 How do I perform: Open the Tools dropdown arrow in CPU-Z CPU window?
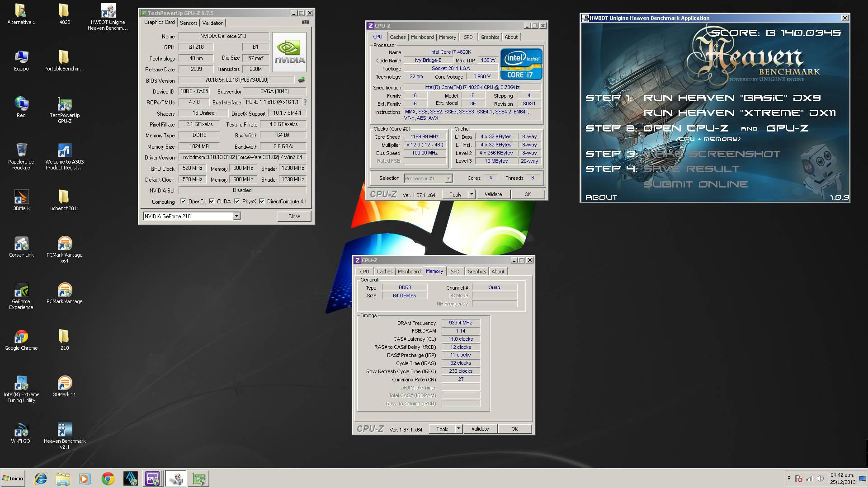pyautogui.click(x=471, y=194)
